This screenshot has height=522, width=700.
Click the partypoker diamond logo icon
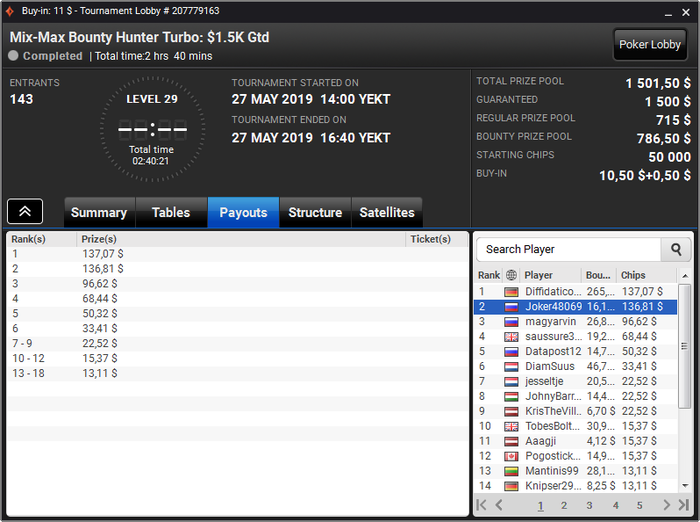click(9, 11)
